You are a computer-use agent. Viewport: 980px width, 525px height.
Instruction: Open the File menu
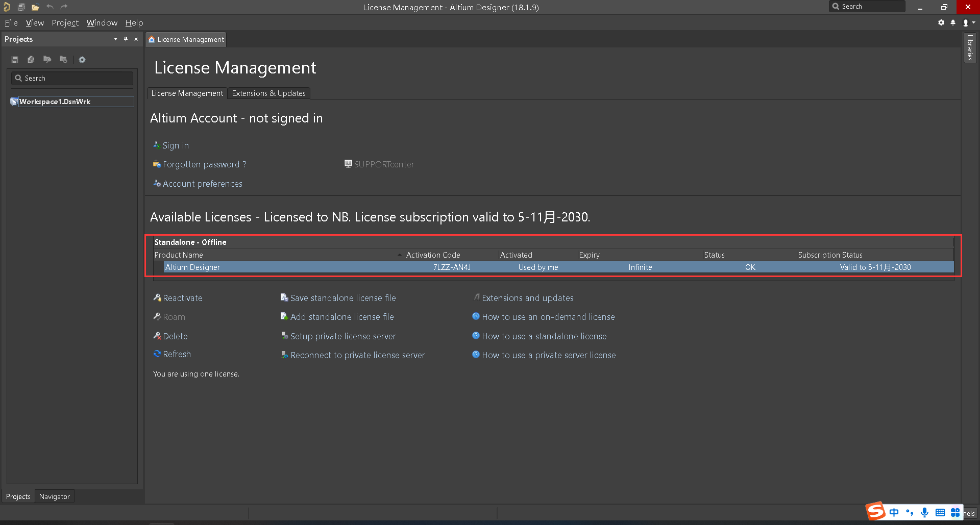[11, 23]
